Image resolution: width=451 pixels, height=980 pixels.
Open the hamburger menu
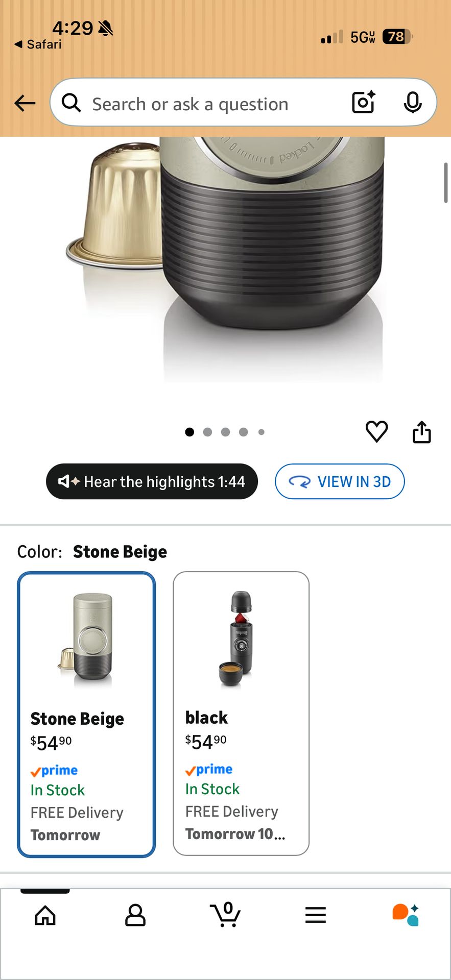pyautogui.click(x=316, y=915)
